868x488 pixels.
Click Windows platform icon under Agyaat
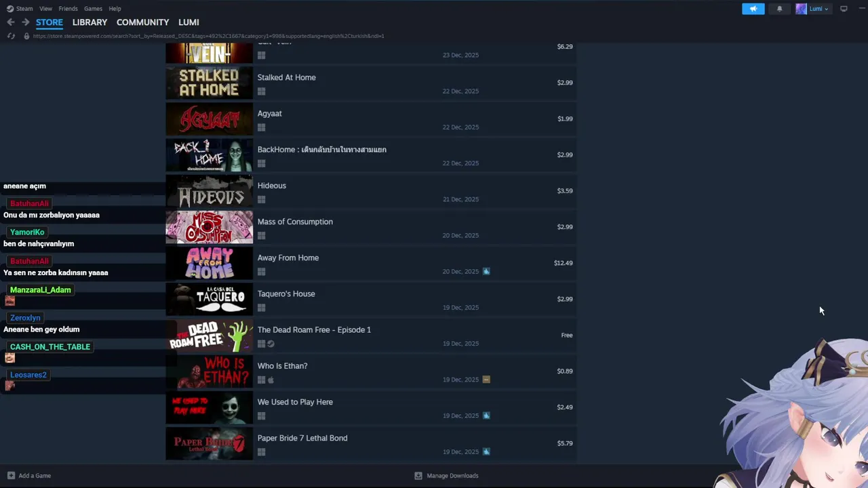coord(261,127)
